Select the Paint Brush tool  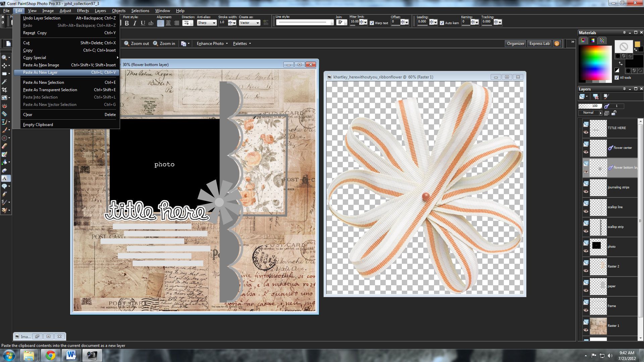pos(4,130)
